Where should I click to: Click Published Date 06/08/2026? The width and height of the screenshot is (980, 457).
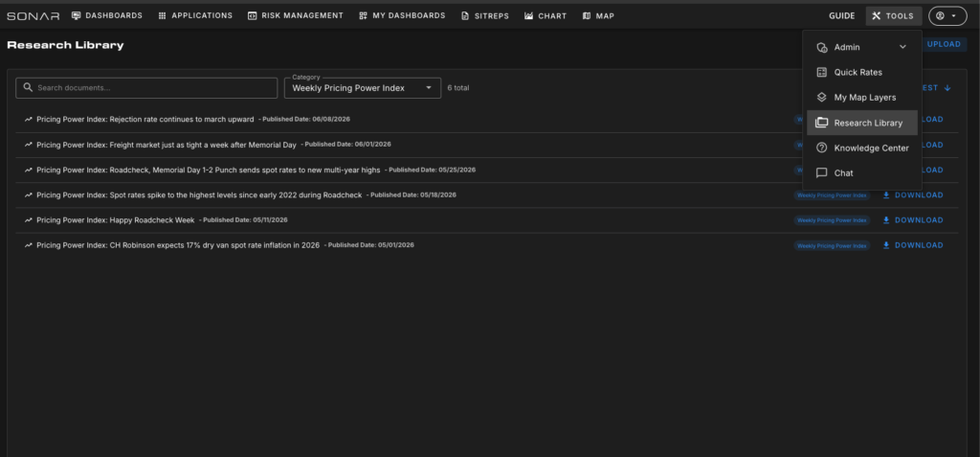coord(306,119)
